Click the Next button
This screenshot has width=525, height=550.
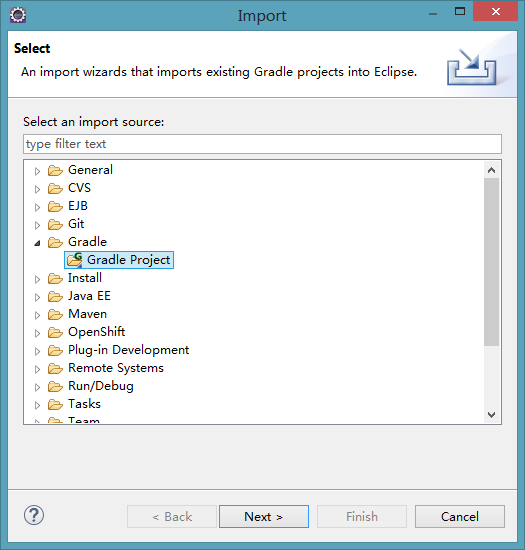264,516
